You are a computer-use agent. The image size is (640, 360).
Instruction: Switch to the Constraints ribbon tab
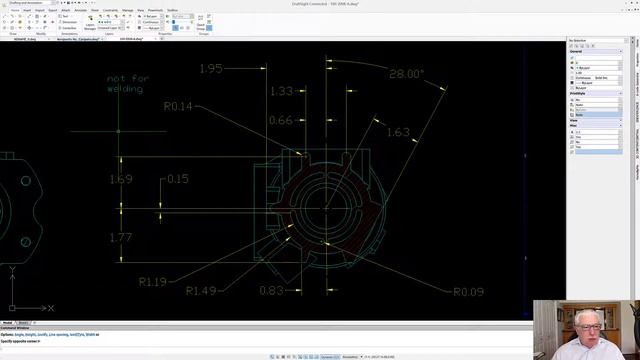coord(110,10)
